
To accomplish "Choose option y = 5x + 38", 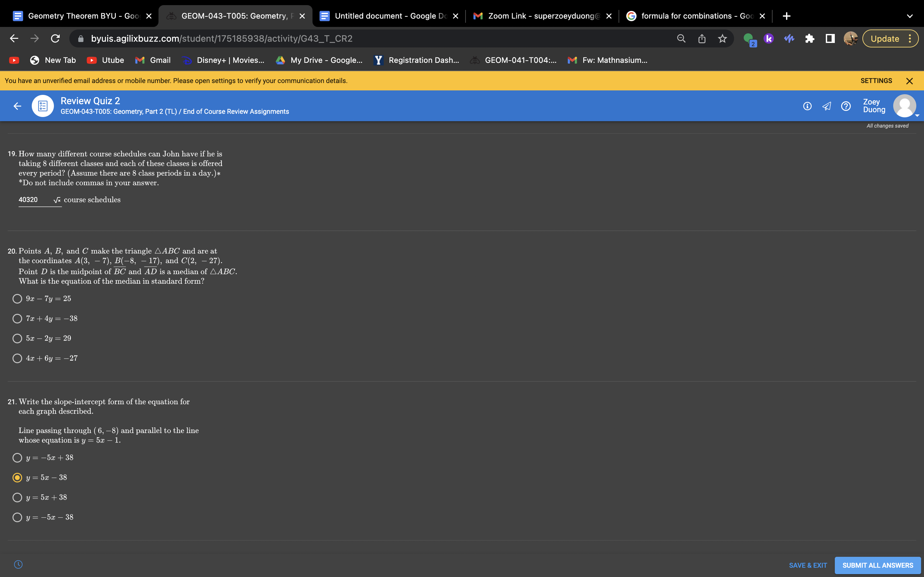I will tap(17, 497).
